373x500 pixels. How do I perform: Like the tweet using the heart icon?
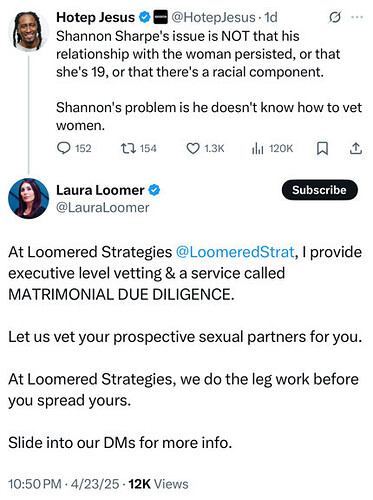click(x=193, y=148)
